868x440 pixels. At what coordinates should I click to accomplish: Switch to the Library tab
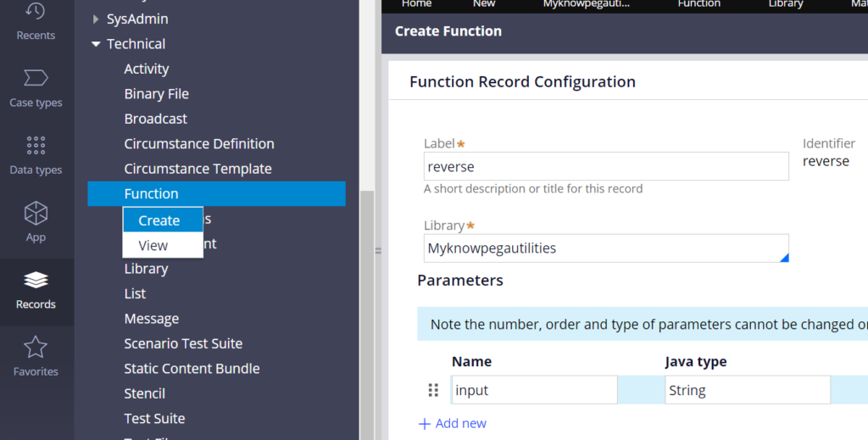coord(786,4)
